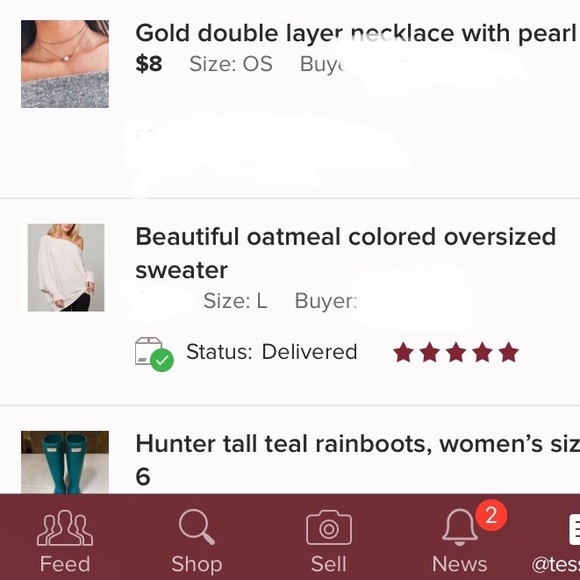
Task: Open the gold necklace thumbnail
Action: 65,64
